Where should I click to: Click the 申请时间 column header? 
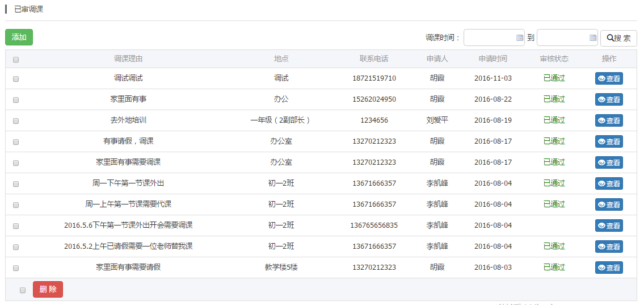[493, 59]
